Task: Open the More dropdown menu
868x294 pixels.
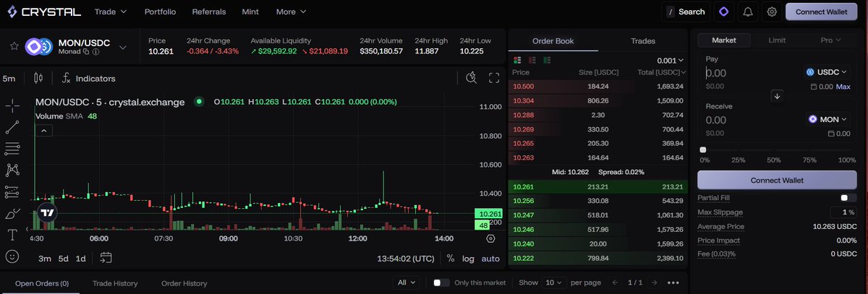Action: click(291, 12)
